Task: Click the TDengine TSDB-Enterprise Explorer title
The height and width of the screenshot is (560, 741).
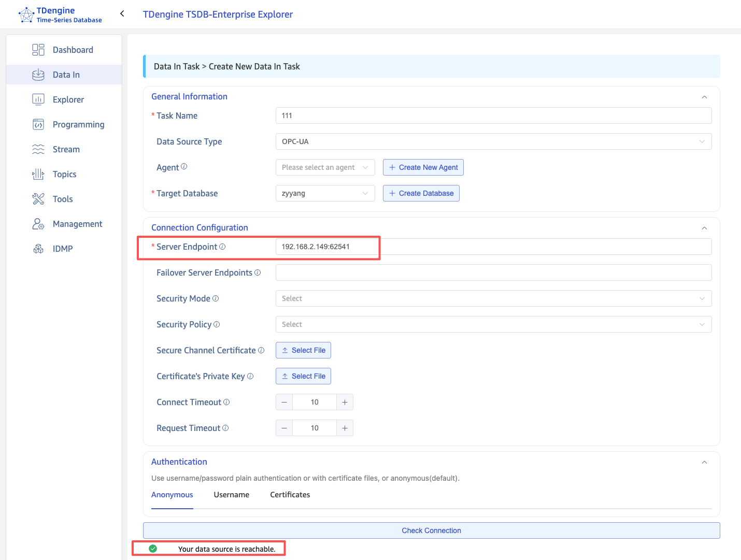Action: point(218,15)
